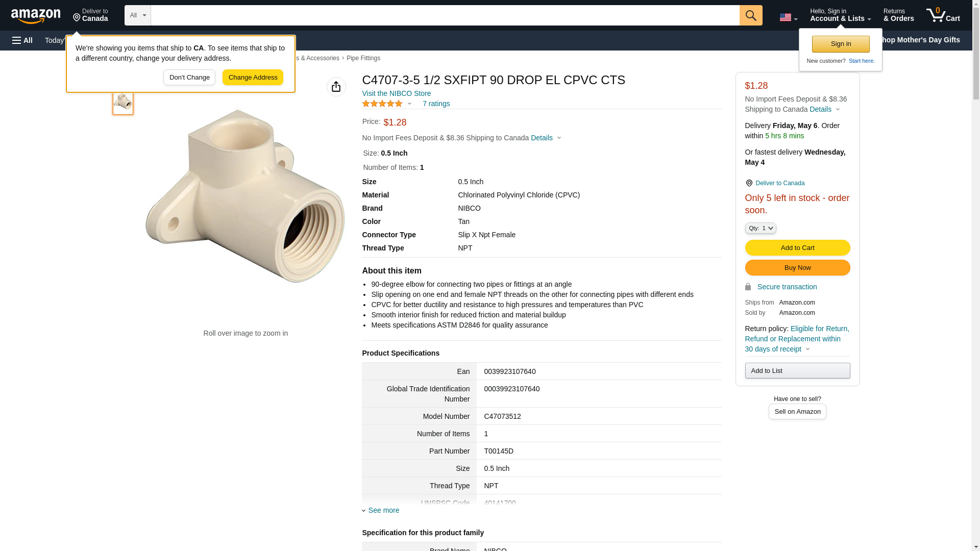Click the Buy Now button
The height and width of the screenshot is (551, 980).
click(x=797, y=267)
